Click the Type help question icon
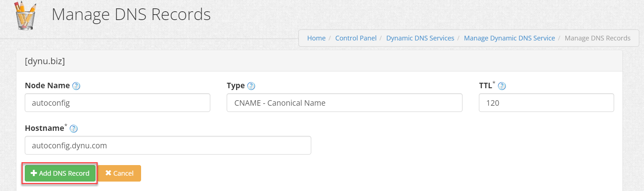The image size is (644, 191). [251, 86]
